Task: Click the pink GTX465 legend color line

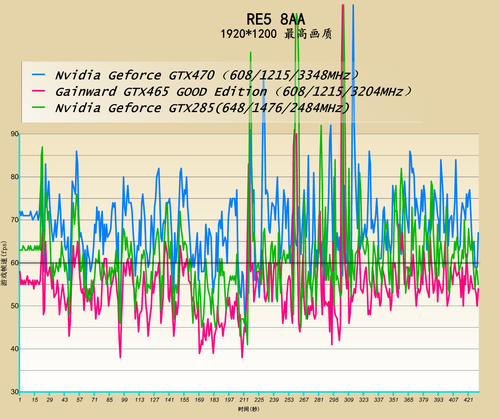Action: (x=38, y=91)
